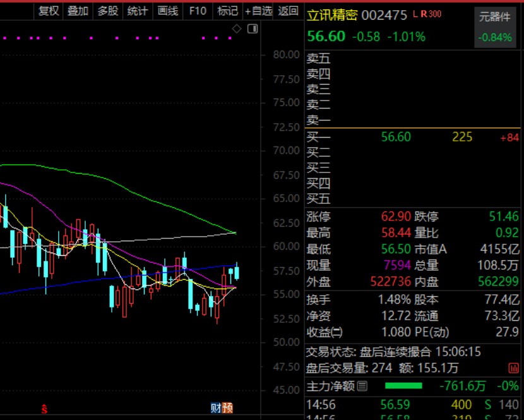Select the 买一 bid price 56.60
The width and height of the screenshot is (524, 420).
pos(396,137)
